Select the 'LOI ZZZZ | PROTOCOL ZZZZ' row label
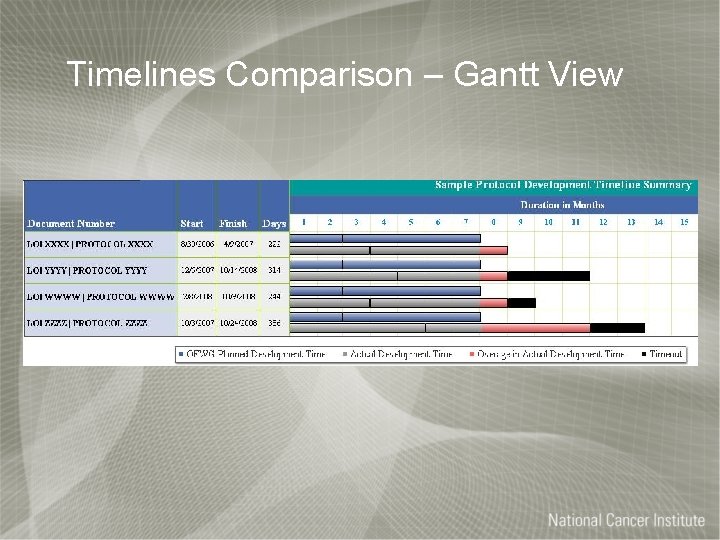 click(87, 323)
